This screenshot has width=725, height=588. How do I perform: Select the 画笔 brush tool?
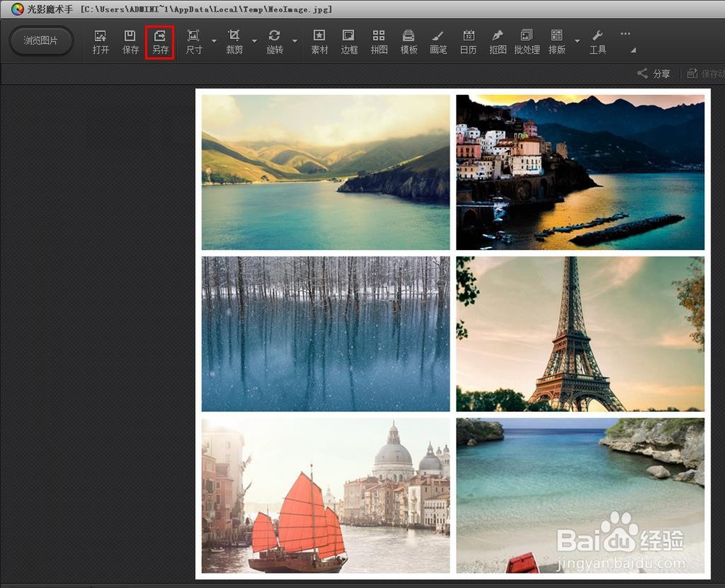439,42
